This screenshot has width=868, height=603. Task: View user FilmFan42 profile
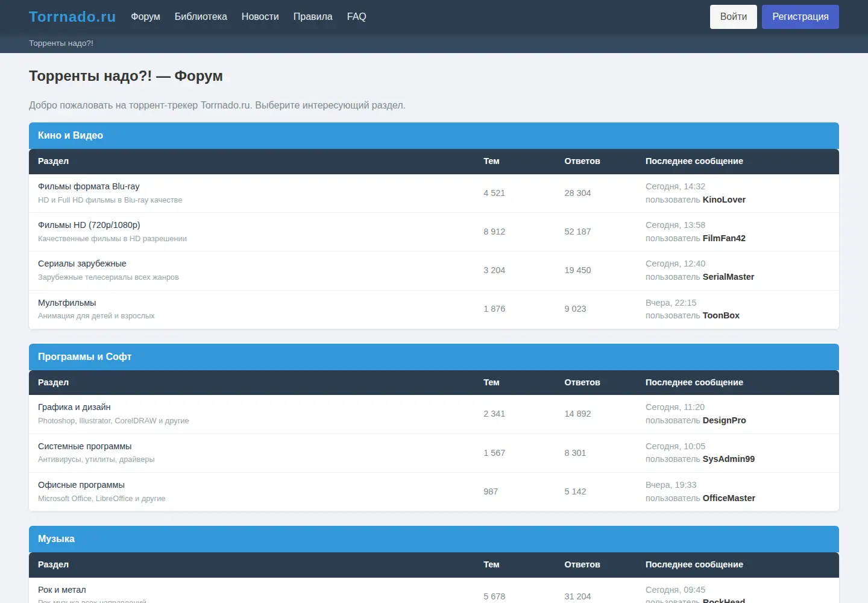(724, 238)
